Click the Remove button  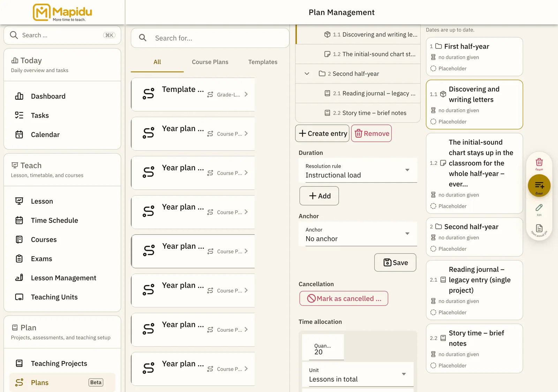(x=371, y=133)
